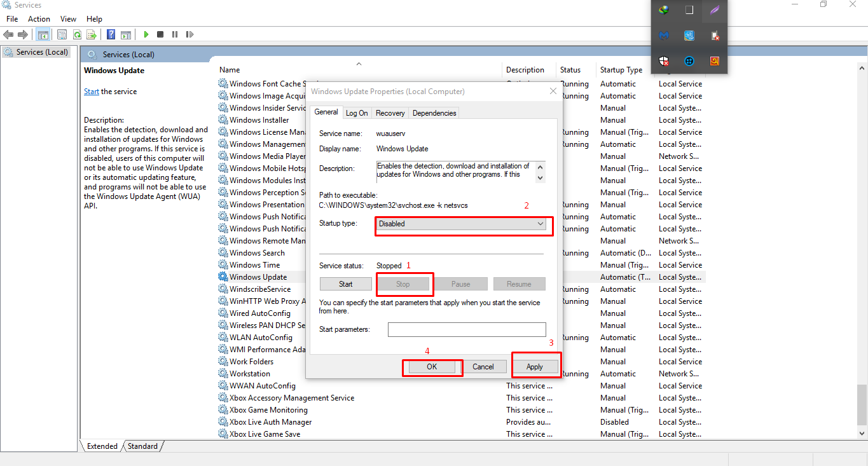Click the Apply button

(x=535, y=367)
